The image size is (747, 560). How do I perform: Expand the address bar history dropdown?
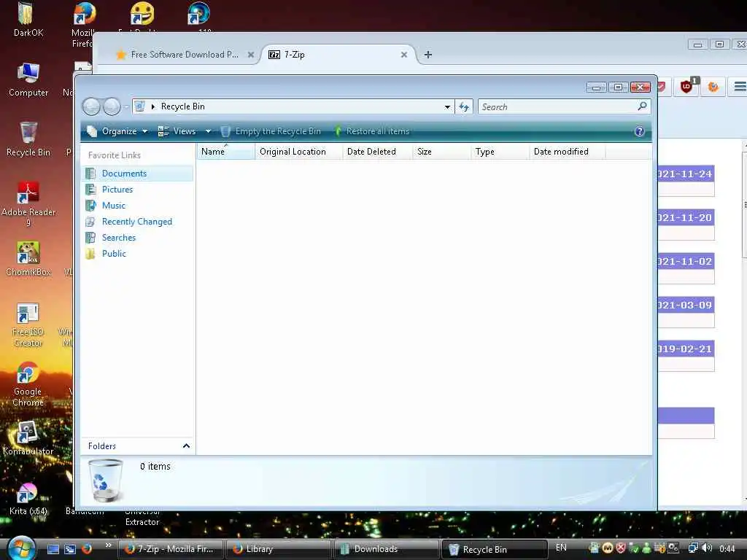pyautogui.click(x=447, y=107)
